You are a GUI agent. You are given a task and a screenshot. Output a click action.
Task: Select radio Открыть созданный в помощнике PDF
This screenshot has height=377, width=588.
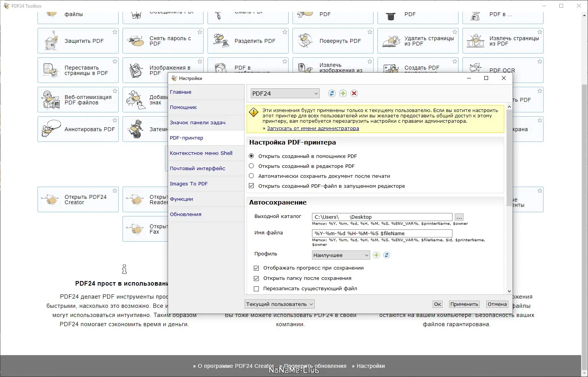(x=252, y=156)
